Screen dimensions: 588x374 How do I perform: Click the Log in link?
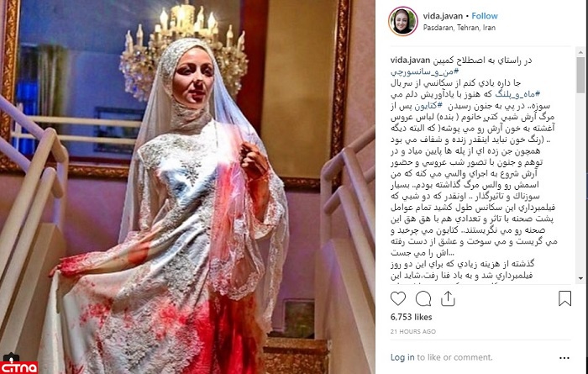pyautogui.click(x=402, y=357)
